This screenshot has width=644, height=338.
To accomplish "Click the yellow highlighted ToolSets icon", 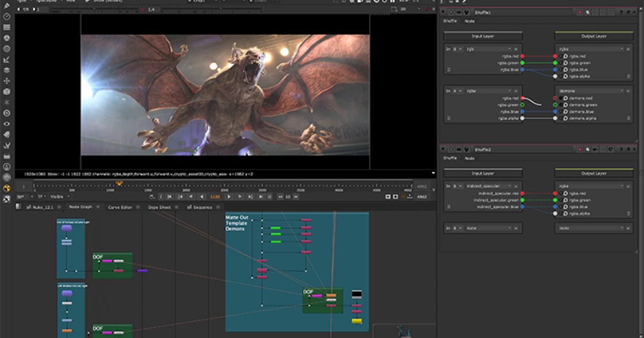I will point(6,188).
